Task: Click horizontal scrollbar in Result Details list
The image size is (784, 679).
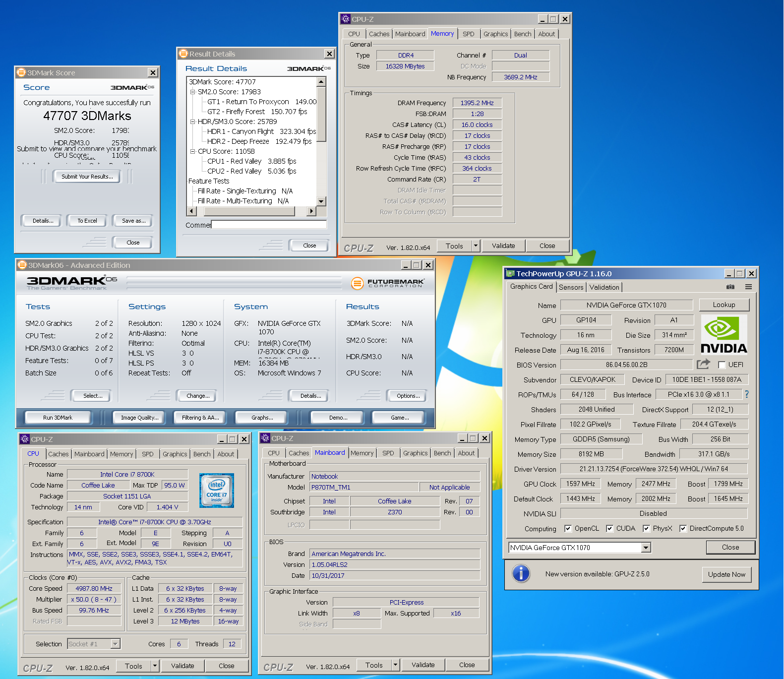Action: (x=251, y=211)
